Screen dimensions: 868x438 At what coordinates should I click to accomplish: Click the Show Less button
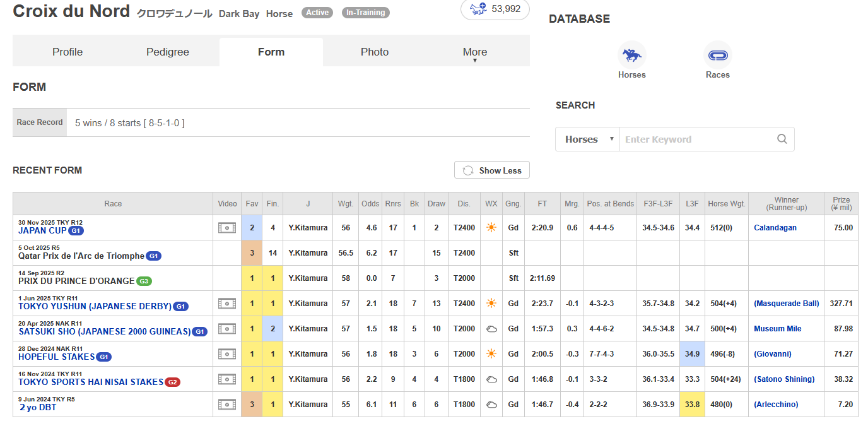coord(492,170)
